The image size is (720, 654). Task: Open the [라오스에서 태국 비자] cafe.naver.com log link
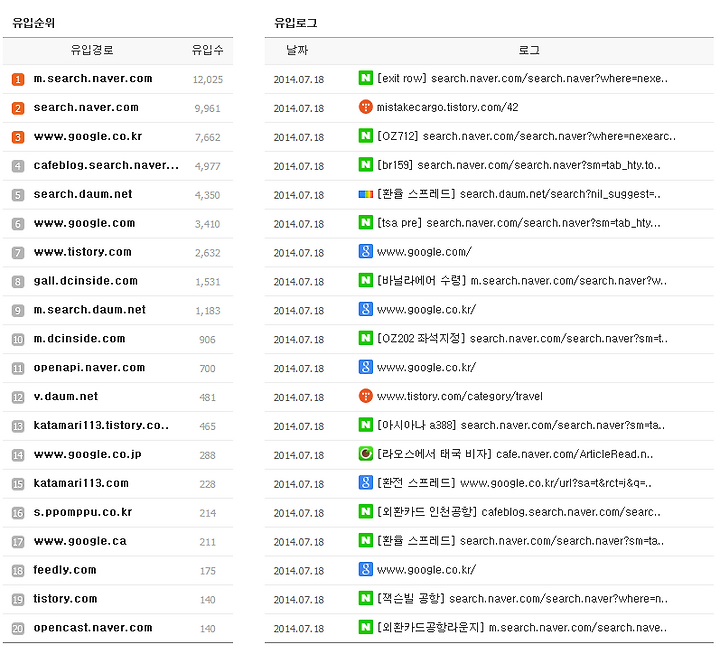point(515,454)
